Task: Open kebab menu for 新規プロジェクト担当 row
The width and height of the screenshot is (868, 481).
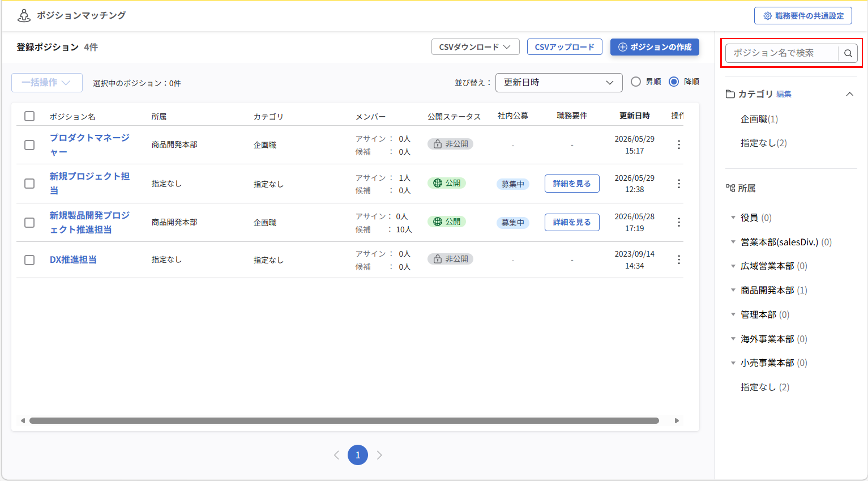Action: click(x=679, y=183)
